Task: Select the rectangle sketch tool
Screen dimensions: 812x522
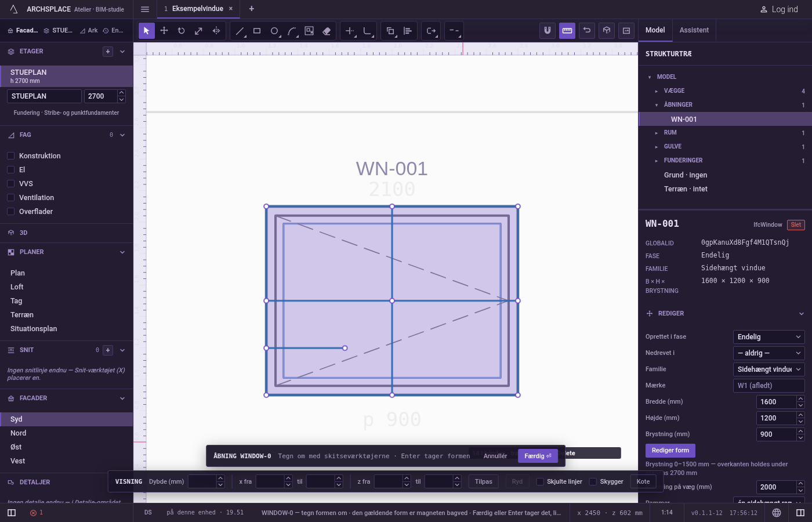Action: coord(257,31)
